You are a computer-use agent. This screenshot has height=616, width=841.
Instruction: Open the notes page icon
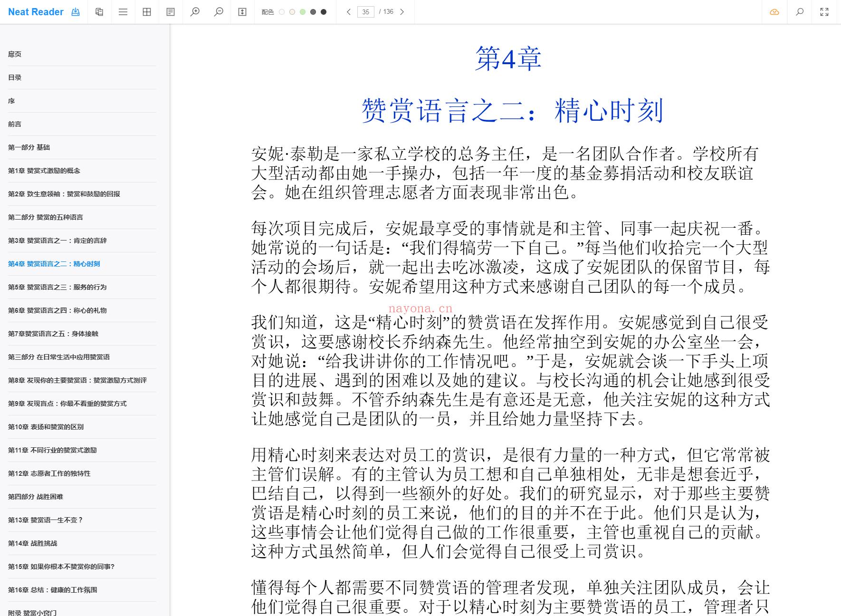click(171, 12)
